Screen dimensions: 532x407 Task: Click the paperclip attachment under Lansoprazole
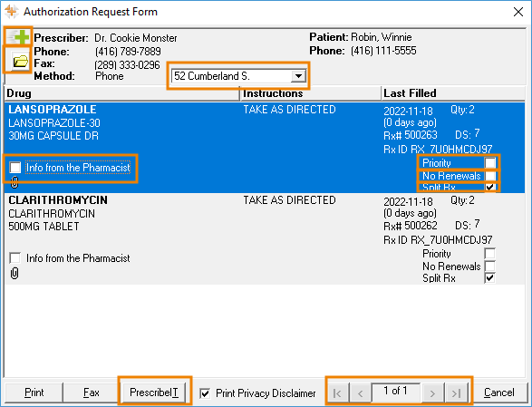[15, 182]
